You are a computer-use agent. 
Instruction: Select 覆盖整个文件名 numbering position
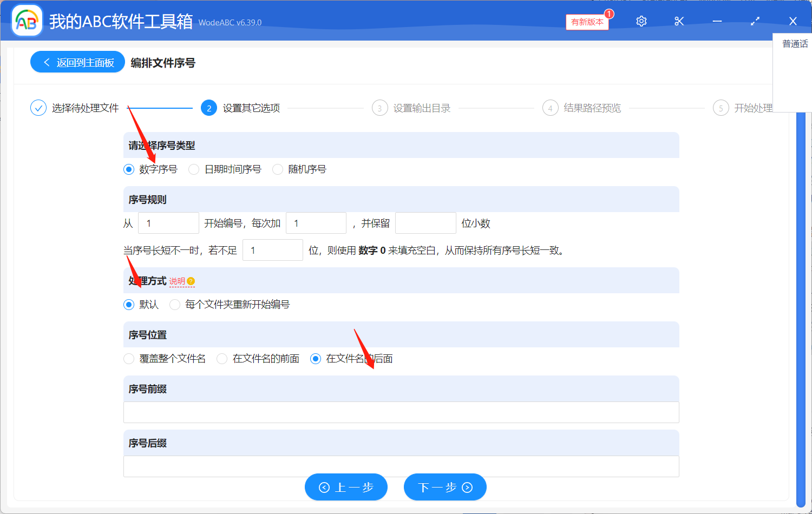point(128,358)
